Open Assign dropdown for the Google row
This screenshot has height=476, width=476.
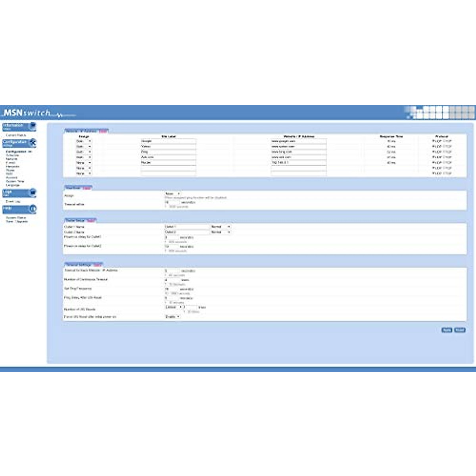(x=84, y=141)
